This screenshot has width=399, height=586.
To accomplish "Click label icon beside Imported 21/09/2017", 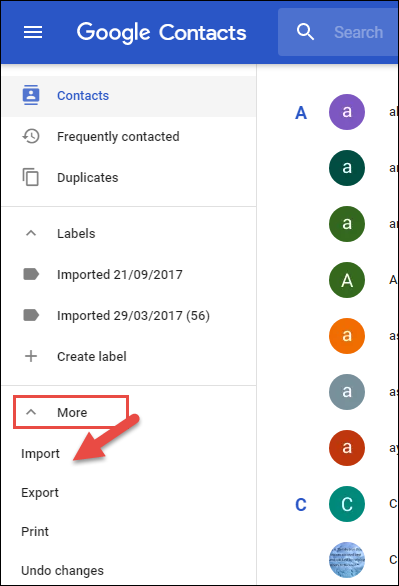I will pyautogui.click(x=31, y=274).
